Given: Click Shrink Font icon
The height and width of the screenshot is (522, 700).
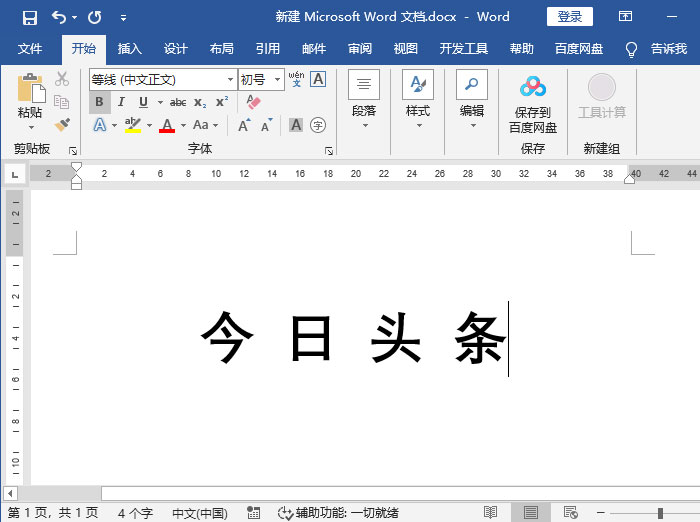Looking at the screenshot, I should coord(267,125).
